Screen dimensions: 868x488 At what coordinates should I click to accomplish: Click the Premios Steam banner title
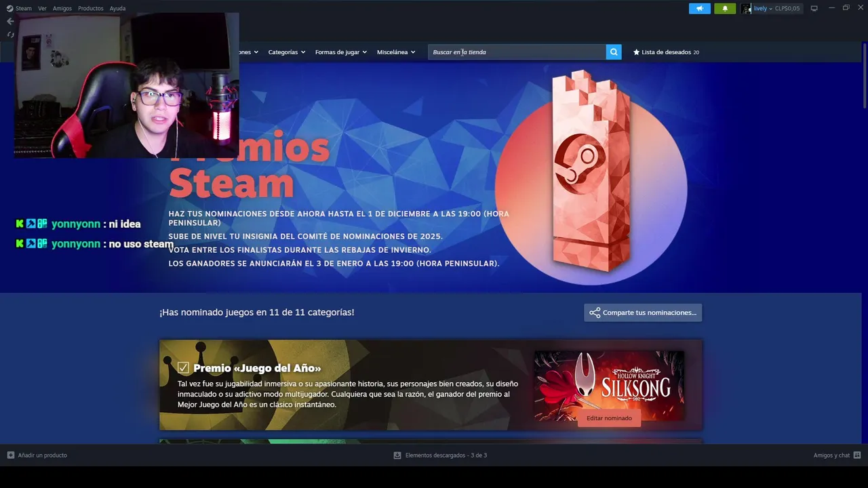pos(250,166)
